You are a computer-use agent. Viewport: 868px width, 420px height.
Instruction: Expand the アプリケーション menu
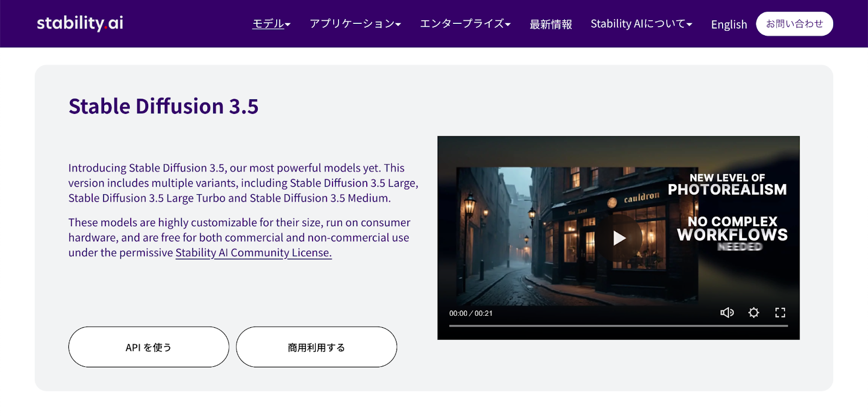(x=355, y=24)
